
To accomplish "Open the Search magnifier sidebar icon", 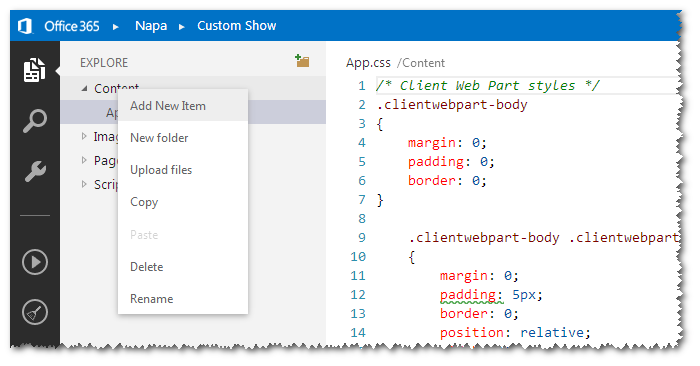I will 35,121.
